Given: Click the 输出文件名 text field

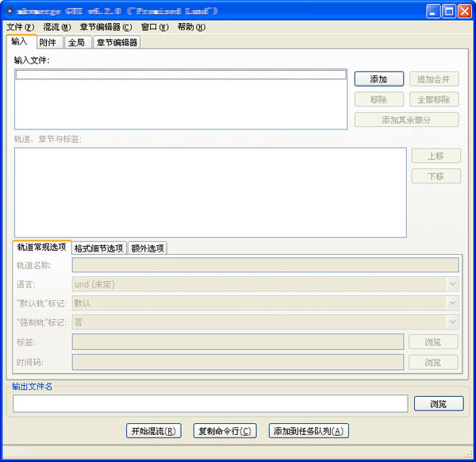Looking at the screenshot, I should coord(210,404).
